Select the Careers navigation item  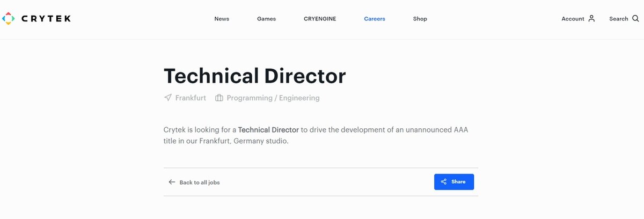click(375, 19)
